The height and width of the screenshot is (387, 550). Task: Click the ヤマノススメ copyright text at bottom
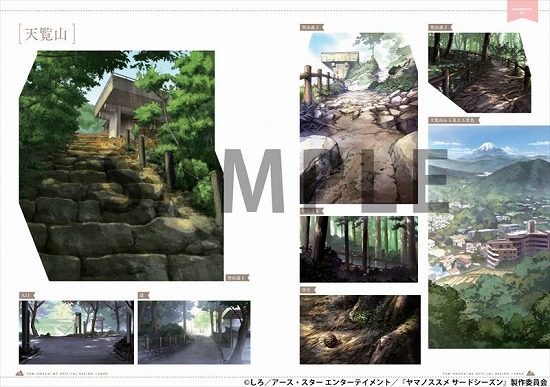396,382
